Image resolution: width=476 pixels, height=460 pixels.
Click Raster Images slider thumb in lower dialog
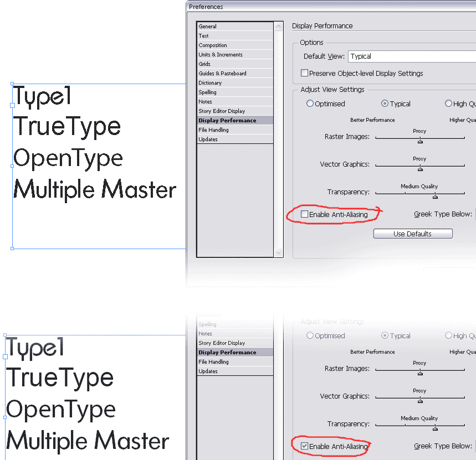420,373
